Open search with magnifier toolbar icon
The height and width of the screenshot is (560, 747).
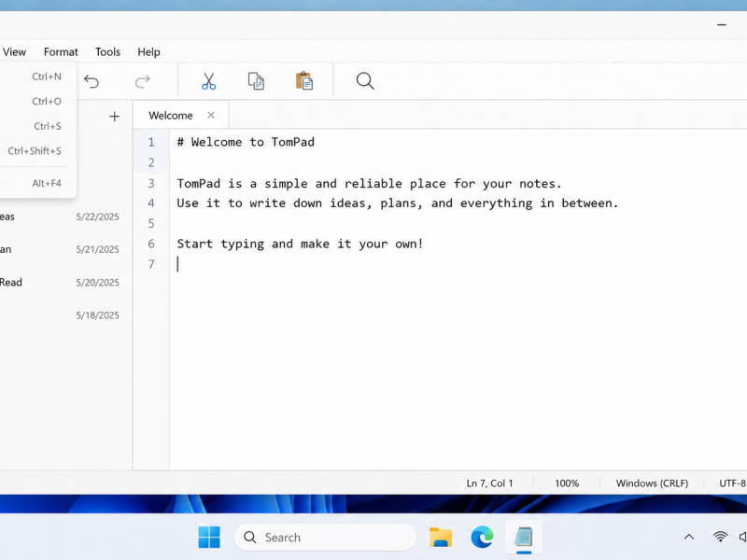point(365,81)
